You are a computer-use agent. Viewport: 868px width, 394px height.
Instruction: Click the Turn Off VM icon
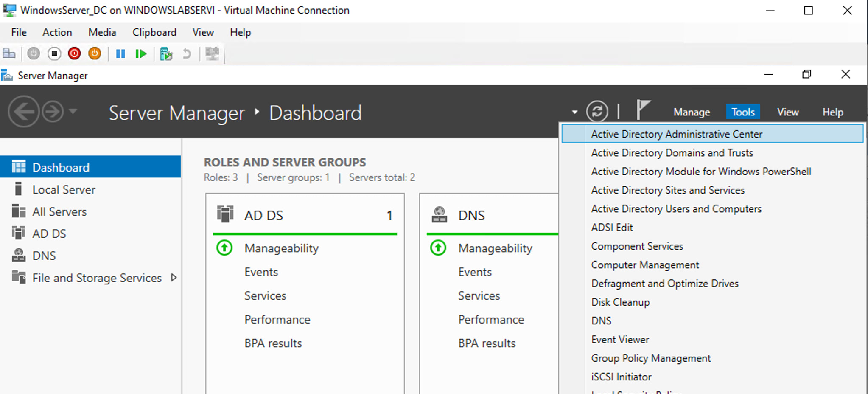pos(54,53)
